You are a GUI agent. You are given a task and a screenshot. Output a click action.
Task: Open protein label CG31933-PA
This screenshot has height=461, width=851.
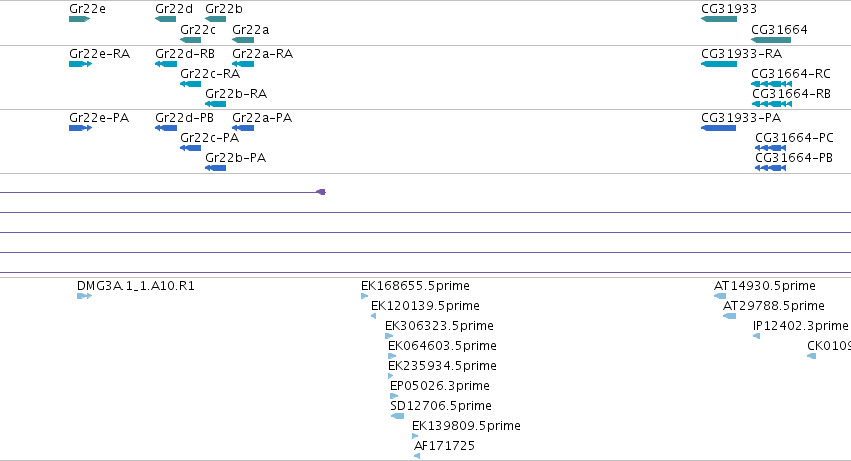pos(741,118)
